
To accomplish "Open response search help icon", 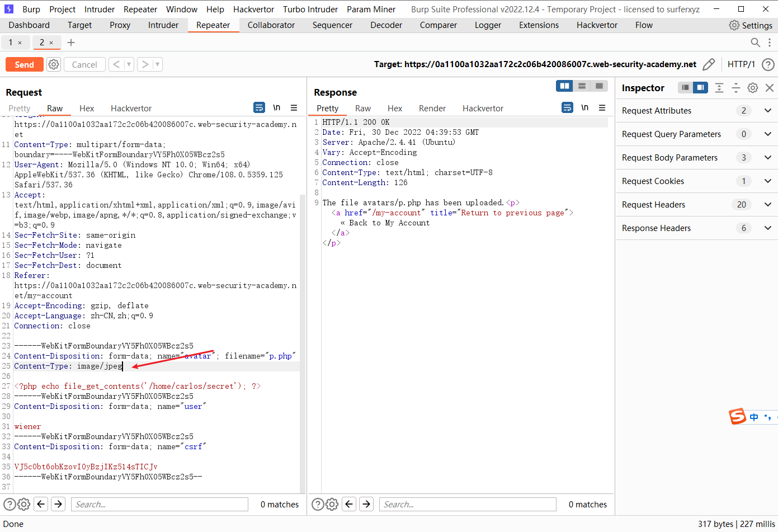I will coord(318,504).
